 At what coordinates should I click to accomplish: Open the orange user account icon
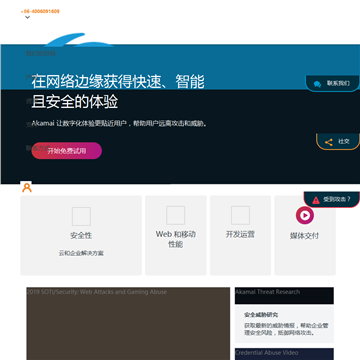click(27, 188)
